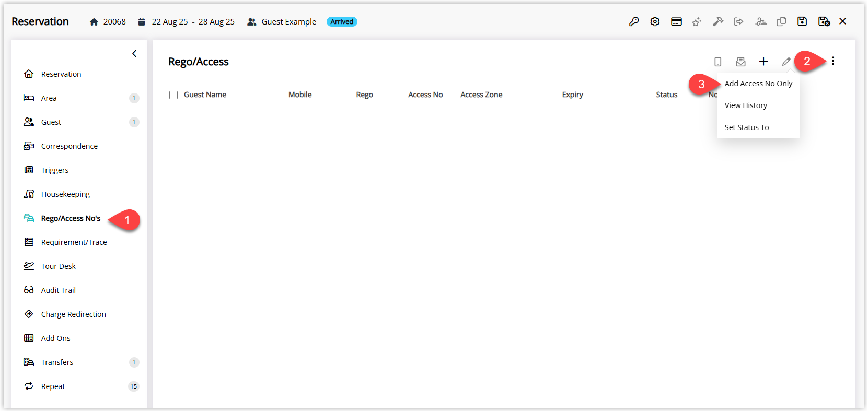The image size is (868, 412).
Task: Click the Guest Example name in header
Action: click(289, 22)
